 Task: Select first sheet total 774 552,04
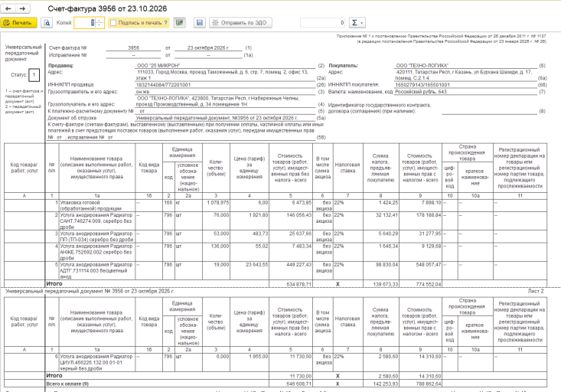(420, 284)
